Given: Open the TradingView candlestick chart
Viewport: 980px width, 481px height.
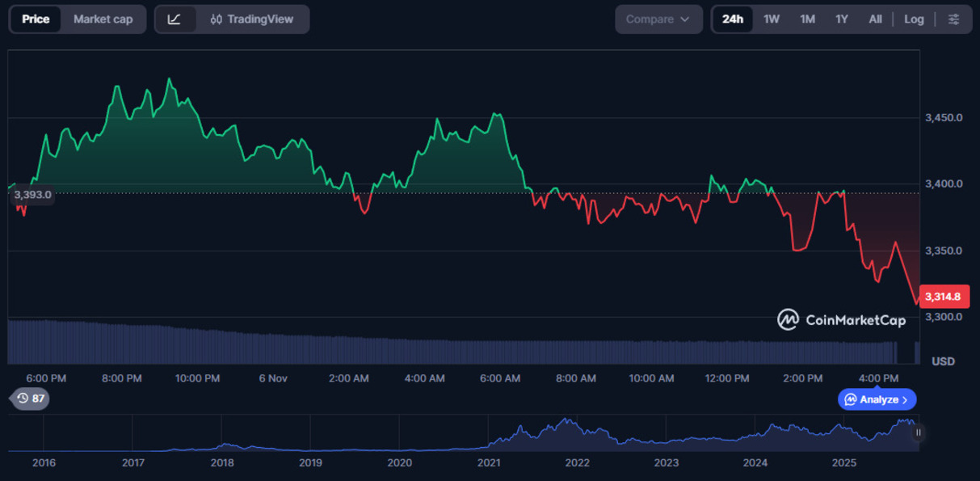Looking at the screenshot, I should [251, 19].
